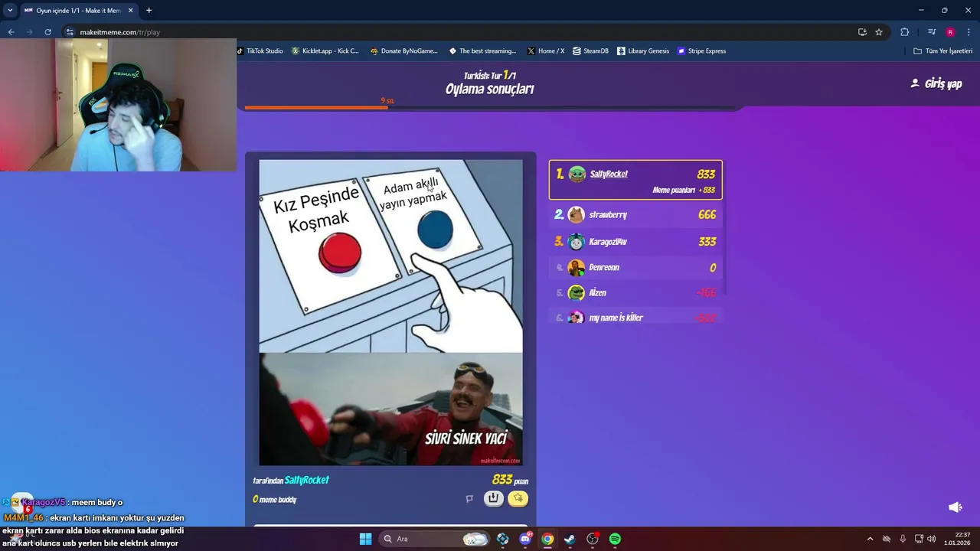Open the Stripe Express bookmark
980x551 pixels.
click(701, 51)
